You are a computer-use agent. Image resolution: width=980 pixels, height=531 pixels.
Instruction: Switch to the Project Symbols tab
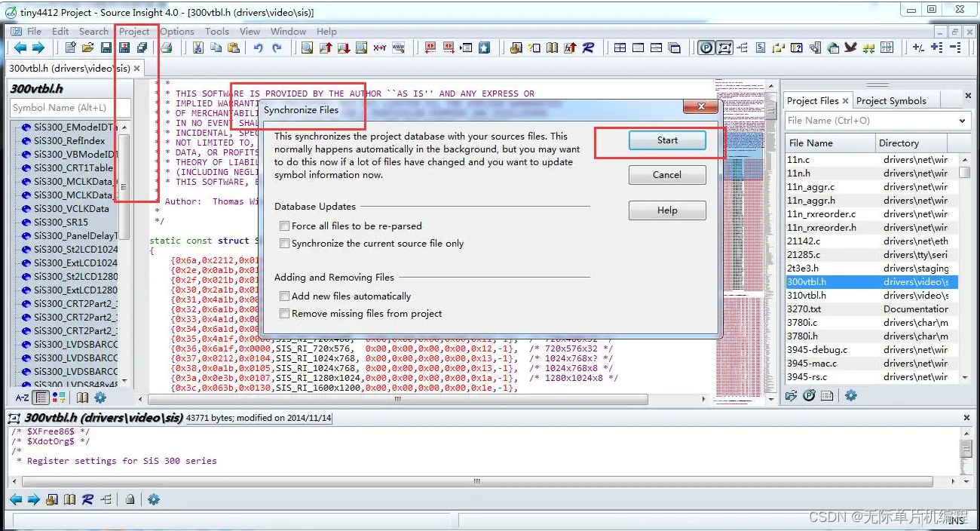pyautogui.click(x=891, y=100)
